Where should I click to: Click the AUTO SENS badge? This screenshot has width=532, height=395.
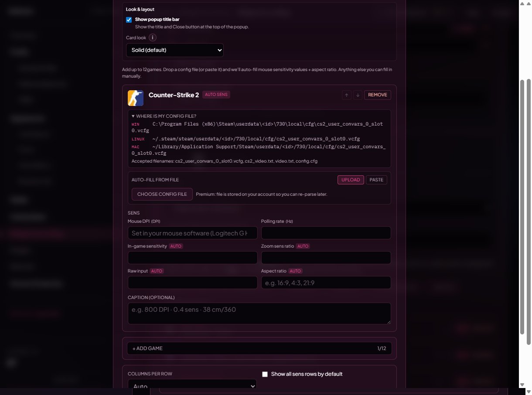point(216,95)
